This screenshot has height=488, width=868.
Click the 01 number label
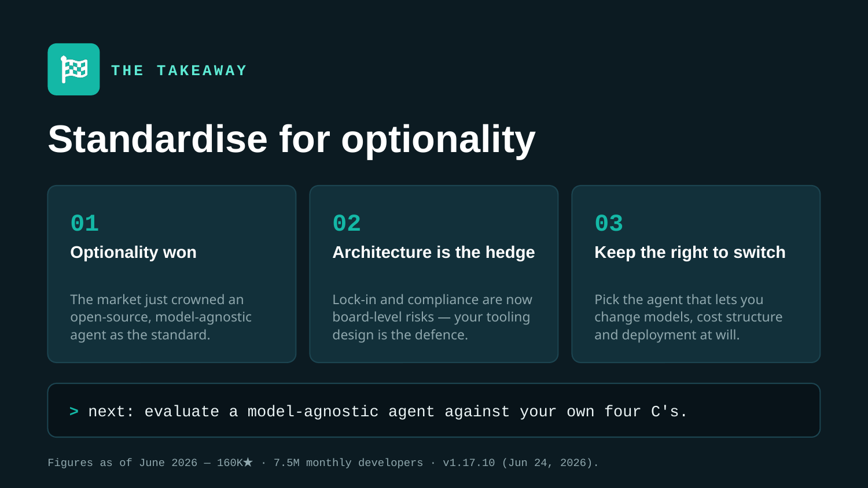pyautogui.click(x=84, y=223)
